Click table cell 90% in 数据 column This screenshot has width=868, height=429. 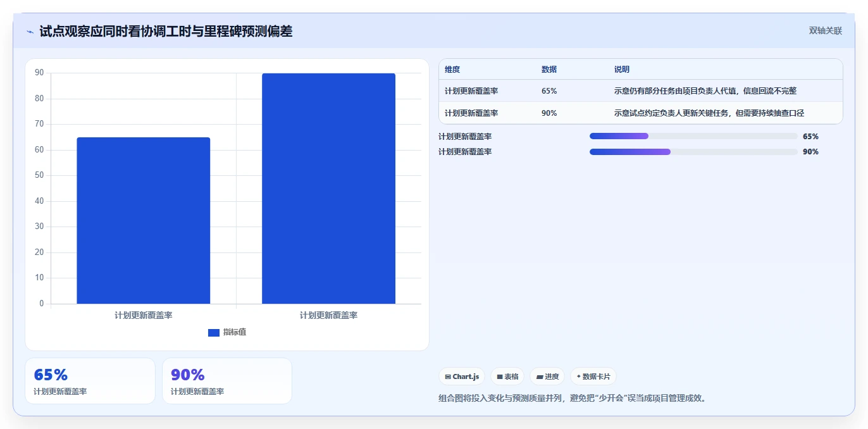[549, 113]
